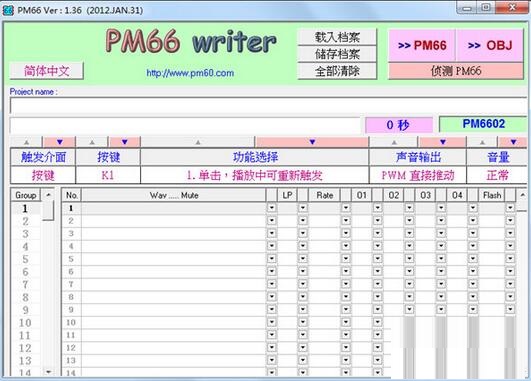Click 全部清除 clear all button
The image size is (531, 381).
tap(337, 71)
